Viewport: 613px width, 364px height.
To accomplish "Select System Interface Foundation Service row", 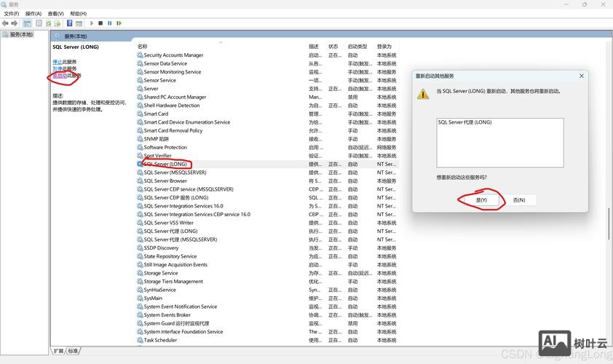I will (267, 332).
